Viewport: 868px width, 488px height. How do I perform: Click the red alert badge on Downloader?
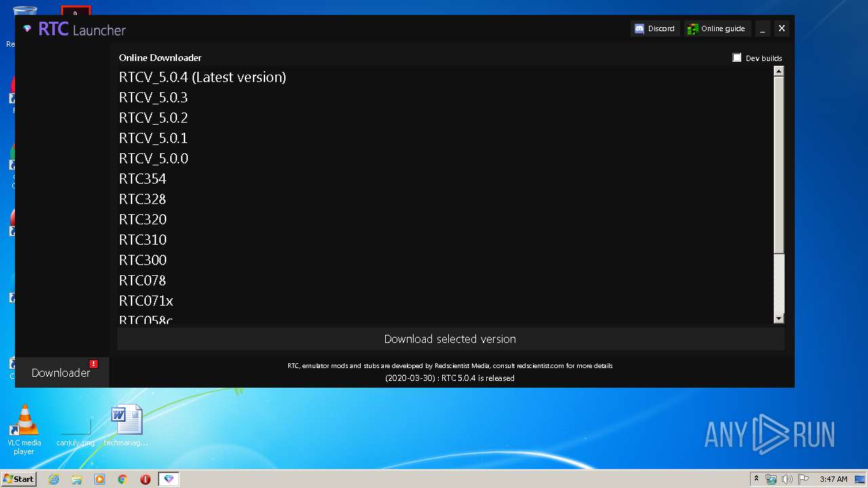click(x=94, y=364)
